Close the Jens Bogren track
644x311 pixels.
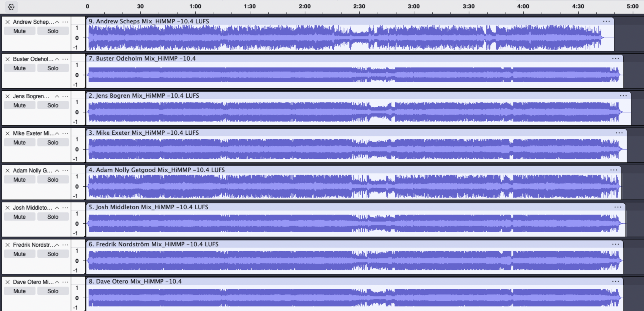tap(8, 96)
